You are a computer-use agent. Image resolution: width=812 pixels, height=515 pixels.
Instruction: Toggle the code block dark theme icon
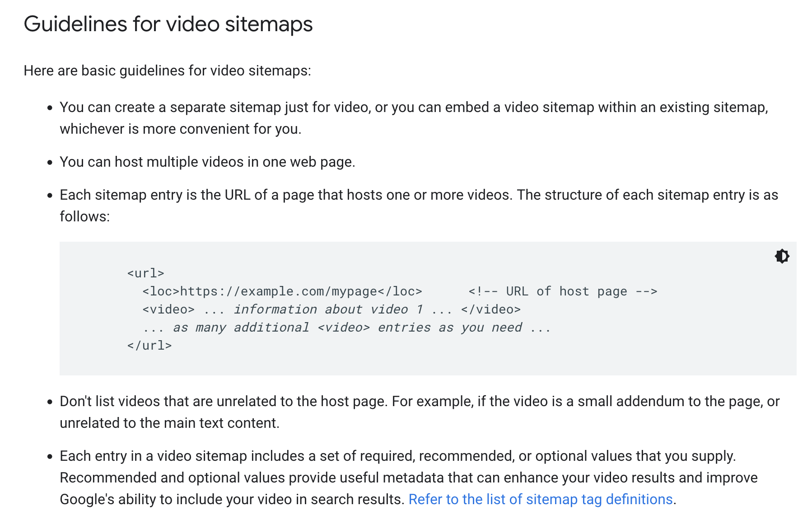(x=782, y=256)
